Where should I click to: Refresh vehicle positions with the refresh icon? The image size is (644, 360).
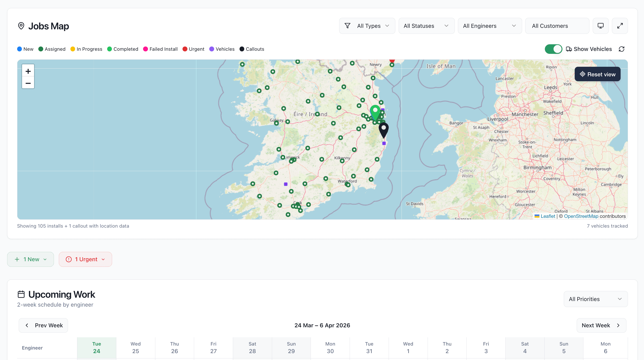click(622, 49)
